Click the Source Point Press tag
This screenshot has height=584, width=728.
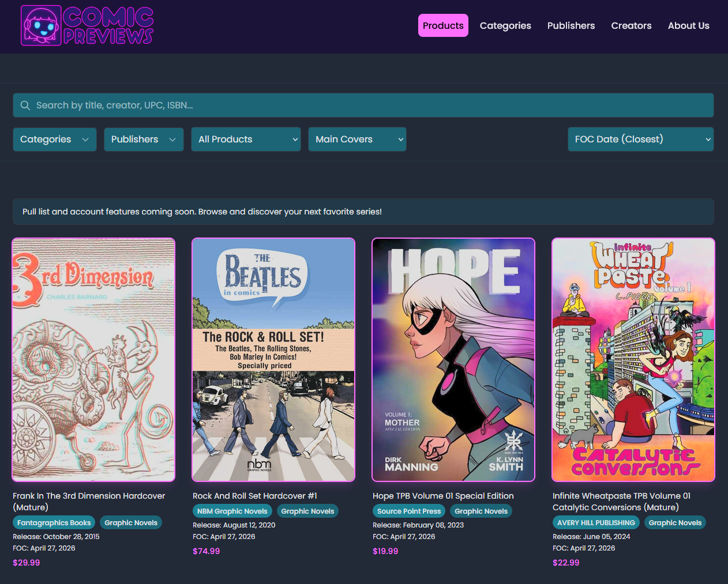[x=409, y=511]
